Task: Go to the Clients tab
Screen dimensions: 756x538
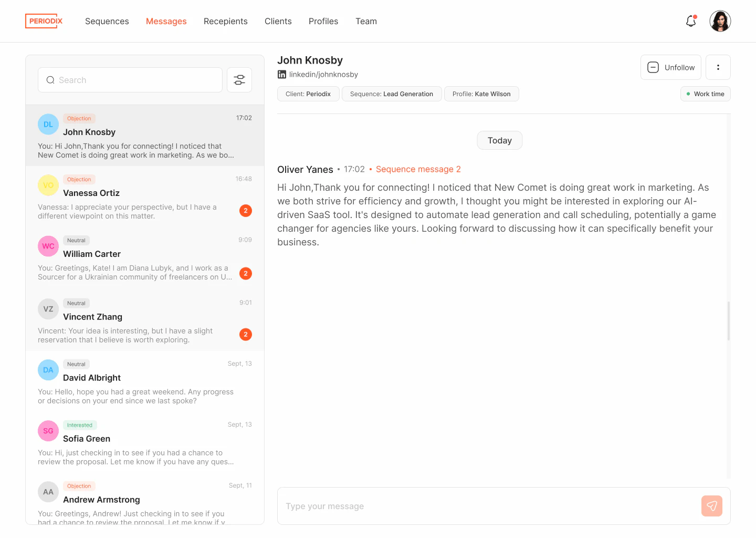Action: (278, 21)
